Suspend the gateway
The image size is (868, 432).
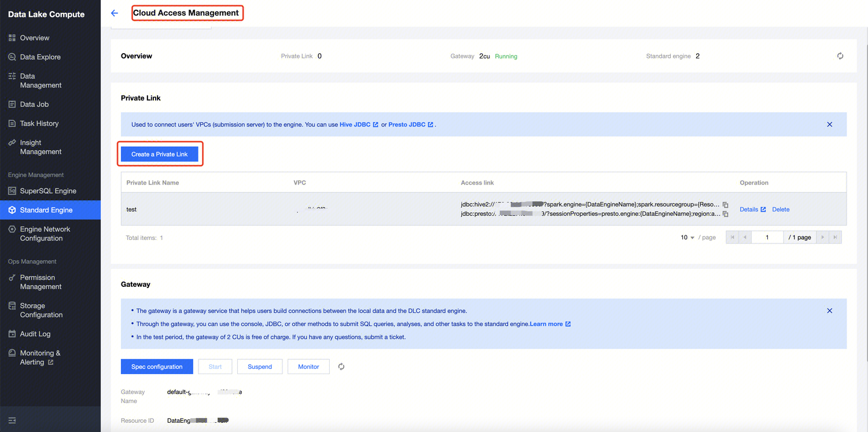point(260,367)
